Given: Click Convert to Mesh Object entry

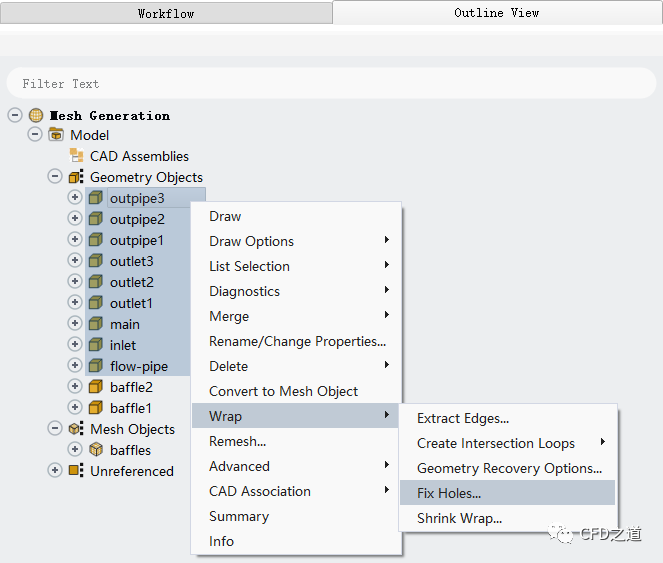Looking at the screenshot, I should [283, 391].
